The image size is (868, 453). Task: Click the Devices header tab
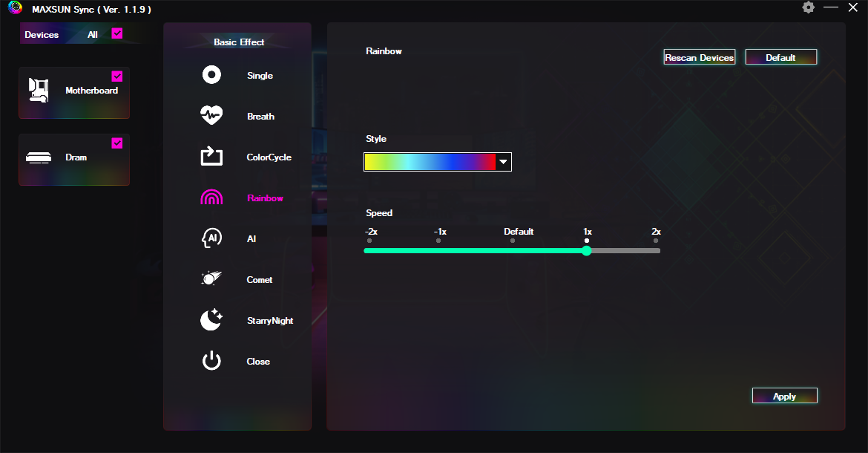pyautogui.click(x=42, y=34)
